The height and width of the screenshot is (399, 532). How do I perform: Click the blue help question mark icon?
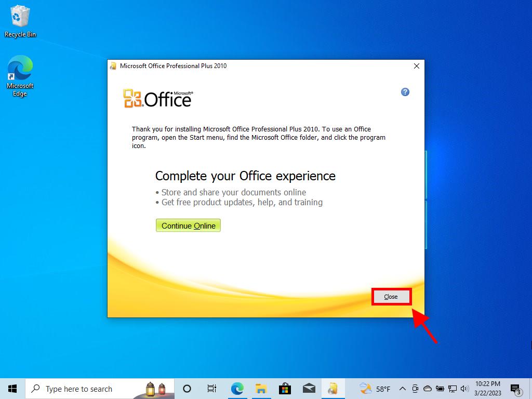405,92
